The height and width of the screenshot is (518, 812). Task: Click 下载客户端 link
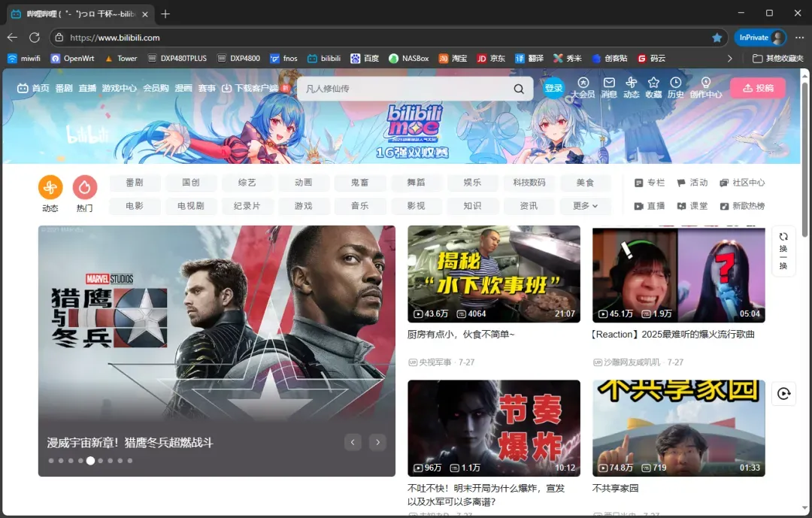[x=250, y=88]
